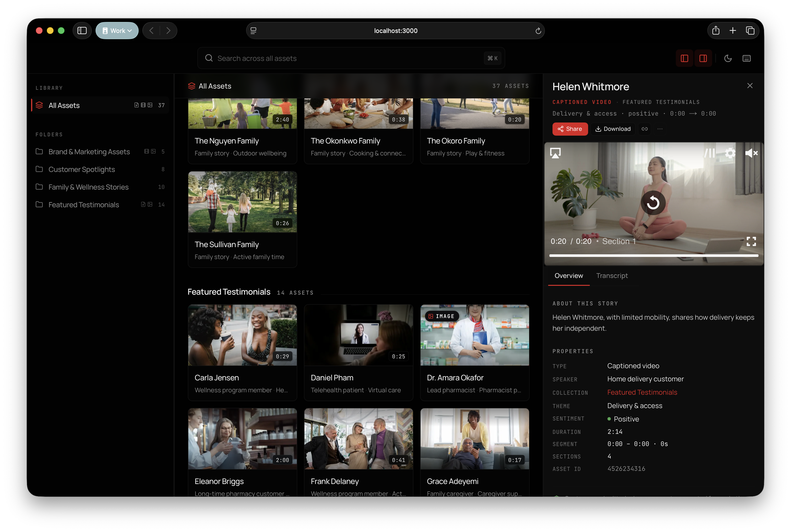Click the Duration value 2:14
Viewport: 791px width, 532px height.
(614, 431)
